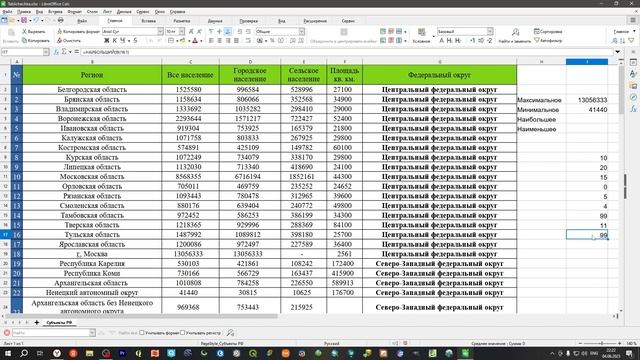Switch to the Данные ribbon tab
This screenshot has height=360, width=640.
215,20
